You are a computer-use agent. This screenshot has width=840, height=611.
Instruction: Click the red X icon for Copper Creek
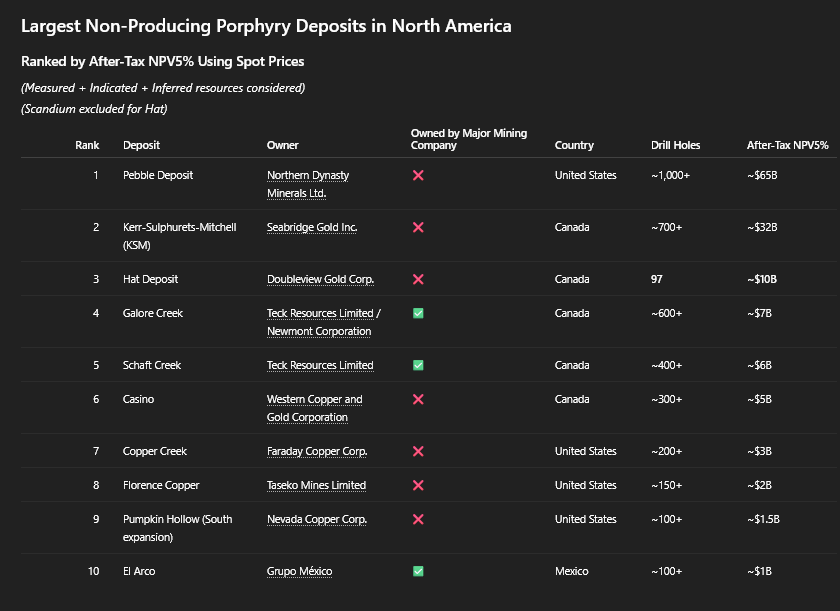pos(418,451)
